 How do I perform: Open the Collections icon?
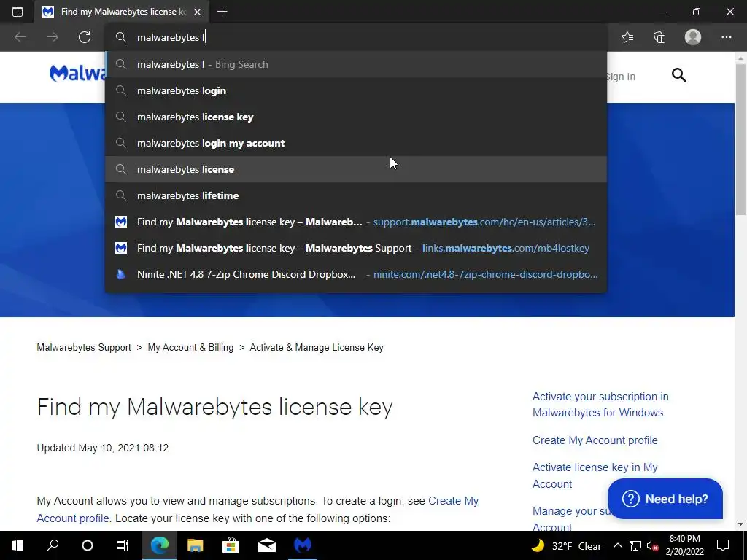pyautogui.click(x=659, y=37)
